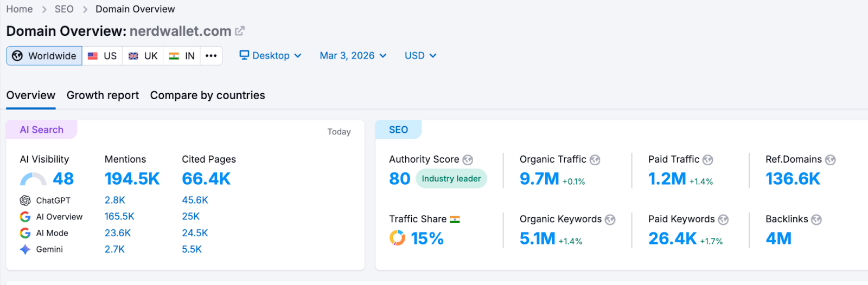Image resolution: width=868 pixels, height=285 pixels.
Task: Open the USD currency dropdown
Action: pos(420,56)
